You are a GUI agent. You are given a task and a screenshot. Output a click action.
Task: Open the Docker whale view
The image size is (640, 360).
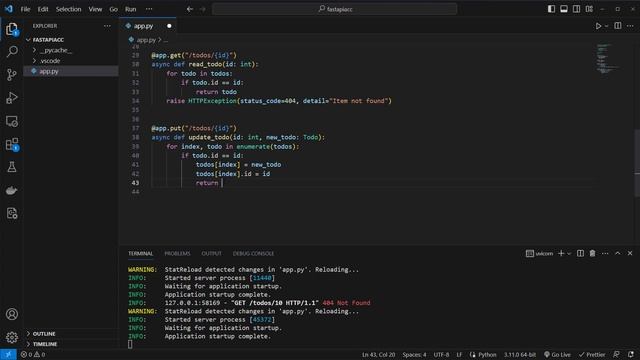[12, 190]
